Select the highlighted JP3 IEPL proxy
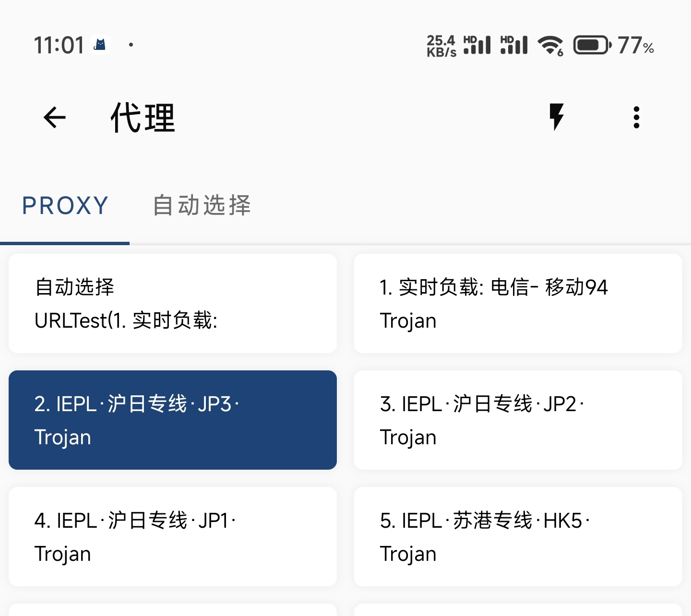This screenshot has width=691, height=616. coord(173,420)
